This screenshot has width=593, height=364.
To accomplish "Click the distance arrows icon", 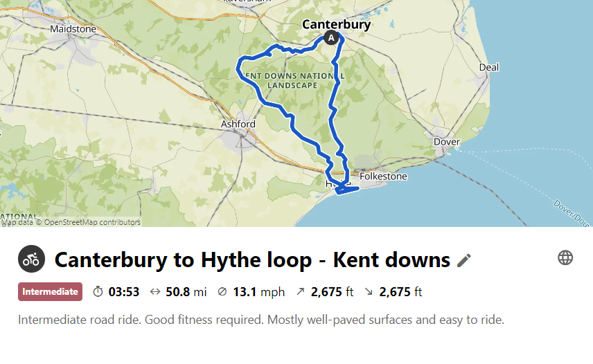I will pos(155,292).
